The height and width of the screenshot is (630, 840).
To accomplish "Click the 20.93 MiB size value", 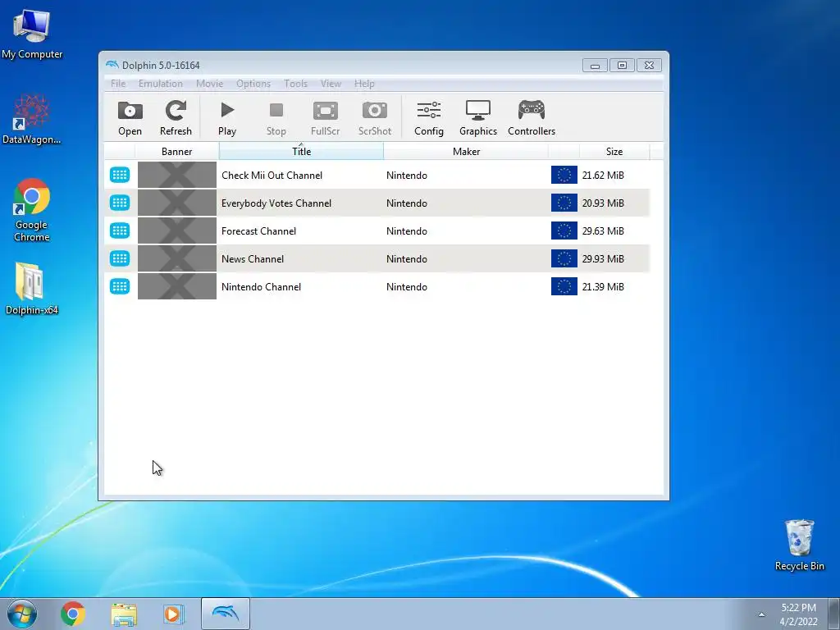I will (603, 203).
